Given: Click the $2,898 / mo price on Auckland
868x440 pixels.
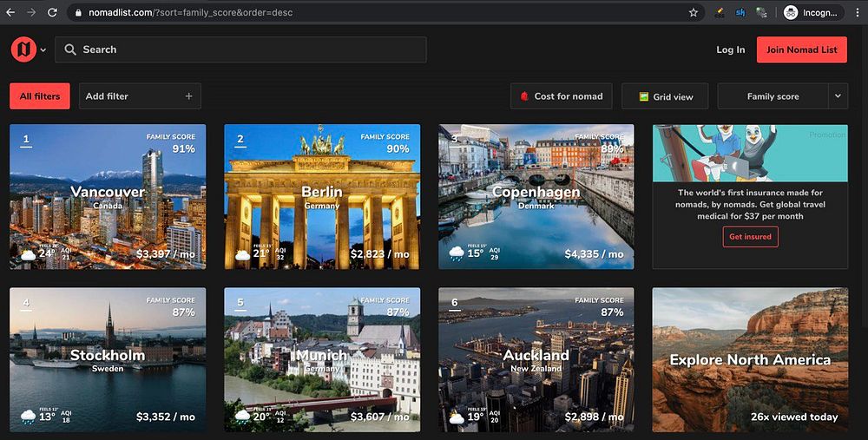Looking at the screenshot, I should (594, 417).
